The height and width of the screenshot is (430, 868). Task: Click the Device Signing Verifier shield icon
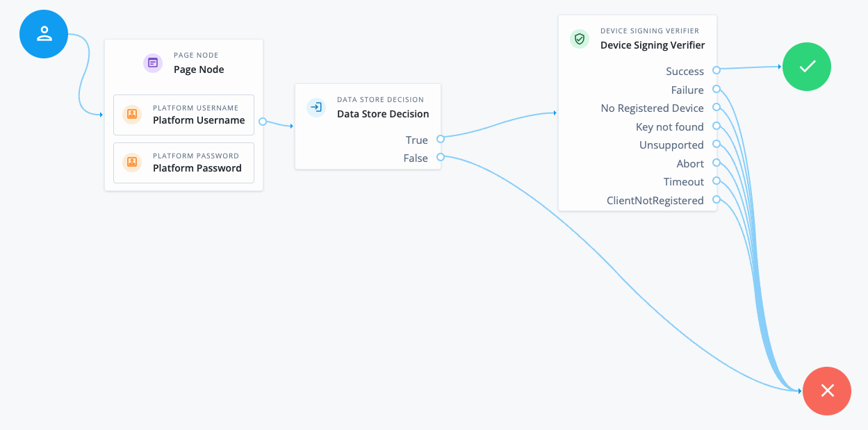tap(579, 39)
